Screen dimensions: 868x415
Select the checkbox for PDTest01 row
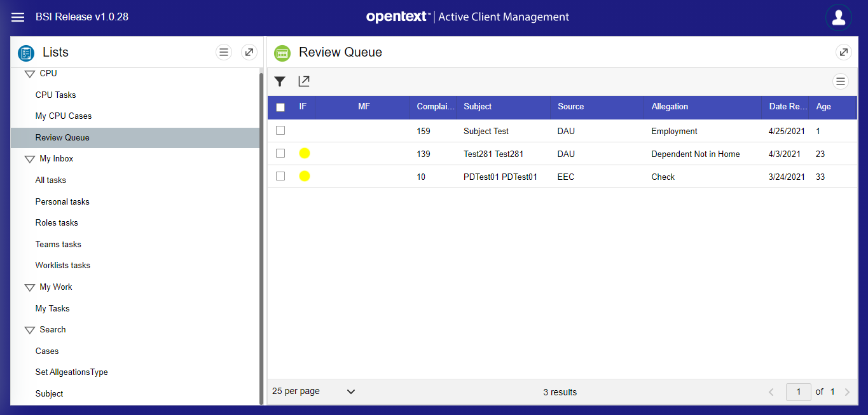pyautogui.click(x=280, y=176)
